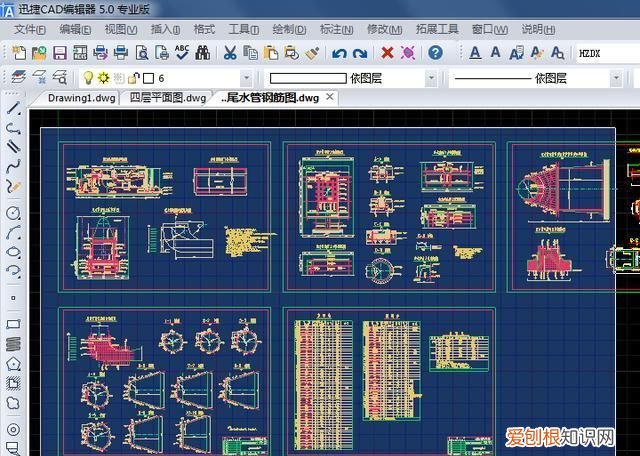This screenshot has height=456, width=640.
Task: Select the Spline curve tool
Action: 13,166
